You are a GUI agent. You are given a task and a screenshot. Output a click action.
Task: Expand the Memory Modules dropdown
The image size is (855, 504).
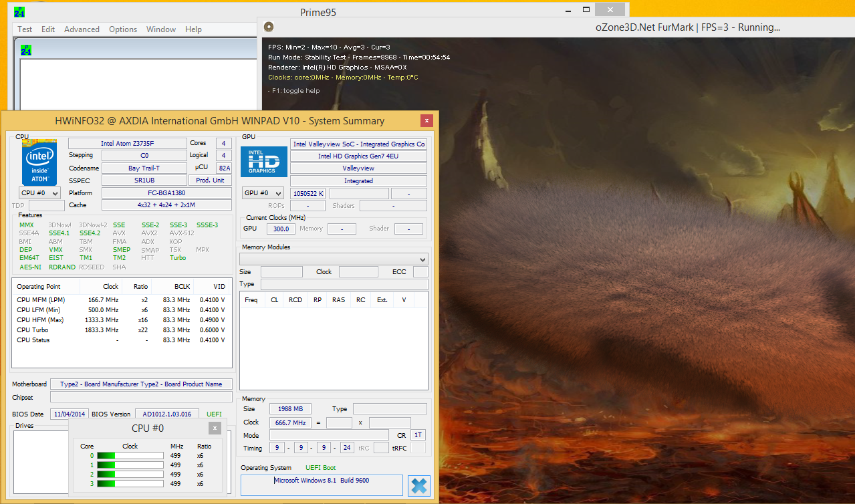(334, 259)
